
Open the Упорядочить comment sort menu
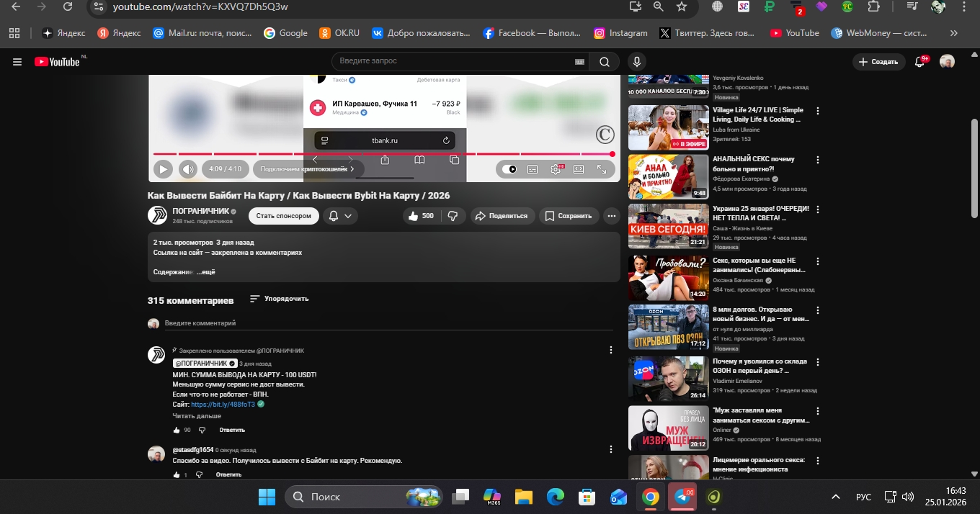(279, 299)
